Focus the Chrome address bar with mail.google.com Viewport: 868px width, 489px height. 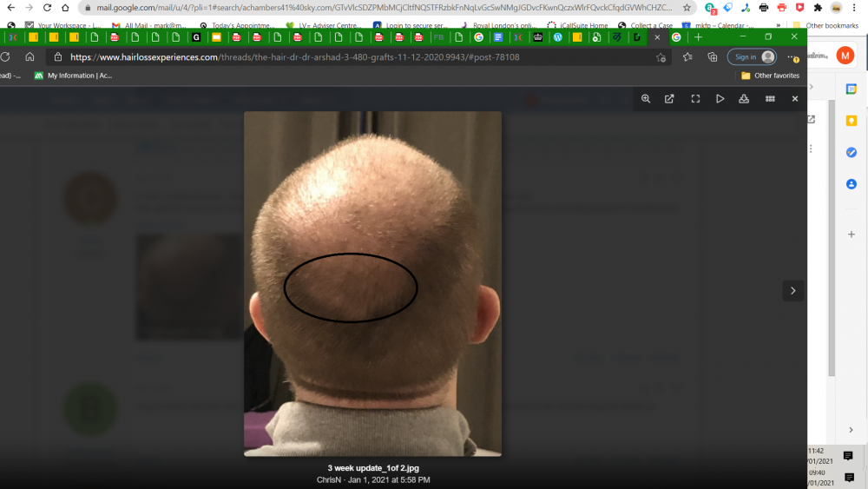click(x=385, y=8)
